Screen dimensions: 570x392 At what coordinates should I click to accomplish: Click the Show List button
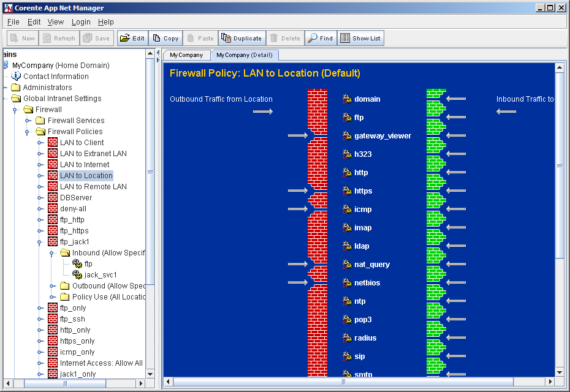coord(360,38)
